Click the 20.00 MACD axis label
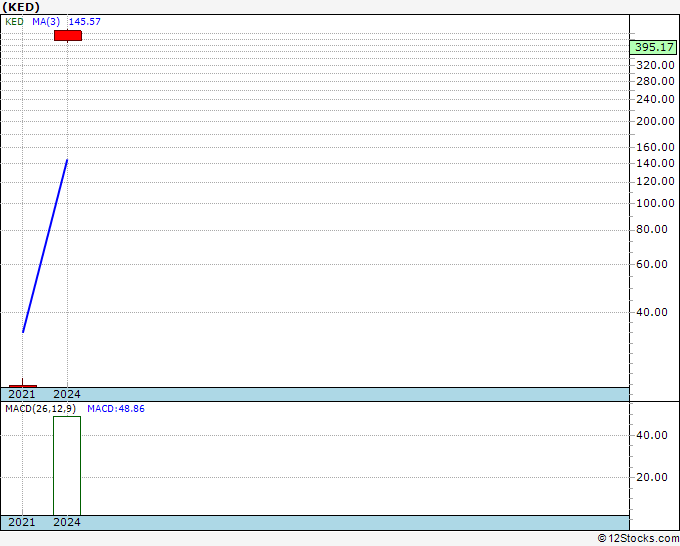The height and width of the screenshot is (546, 680). [x=652, y=477]
